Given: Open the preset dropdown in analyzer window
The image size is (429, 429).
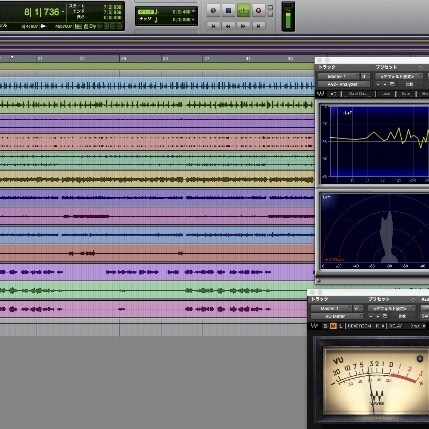Looking at the screenshot, I should tap(399, 76).
